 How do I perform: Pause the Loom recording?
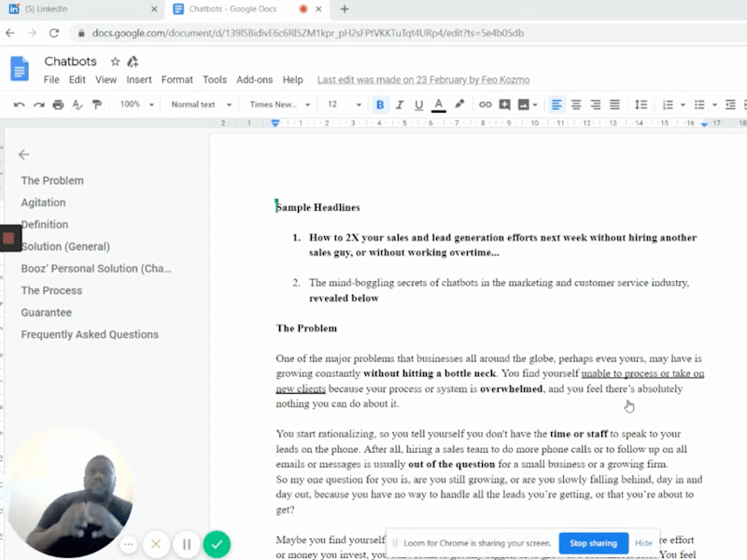187,544
